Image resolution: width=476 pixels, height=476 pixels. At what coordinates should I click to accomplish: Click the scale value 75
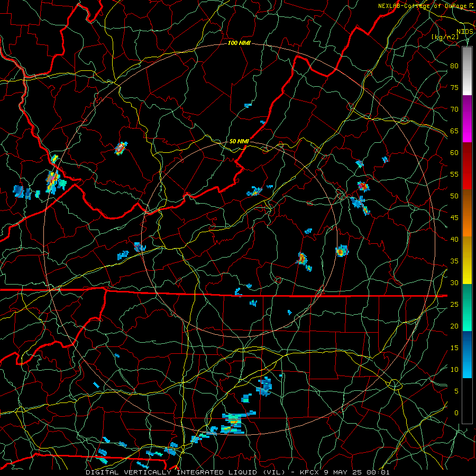point(454,87)
